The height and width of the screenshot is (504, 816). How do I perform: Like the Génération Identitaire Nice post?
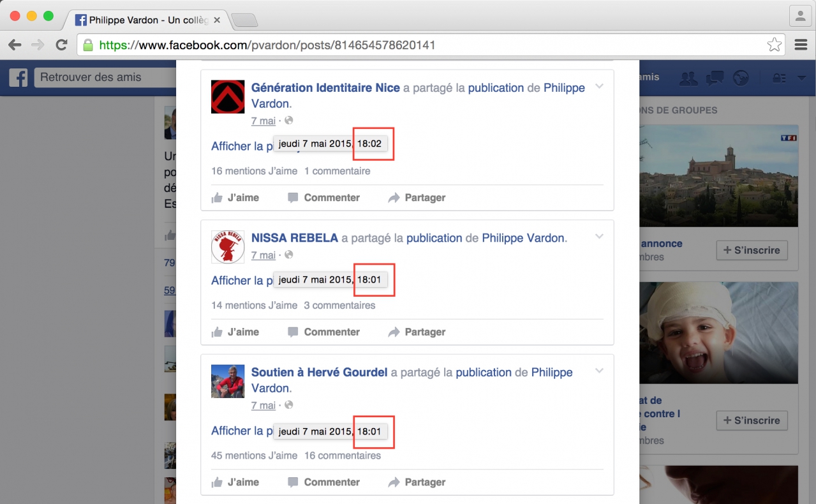click(x=235, y=198)
